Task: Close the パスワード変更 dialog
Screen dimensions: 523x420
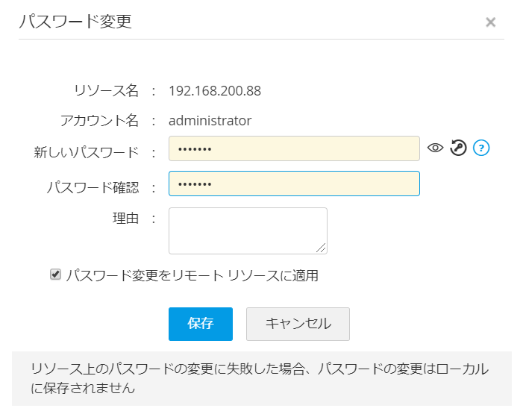Action: click(x=490, y=22)
